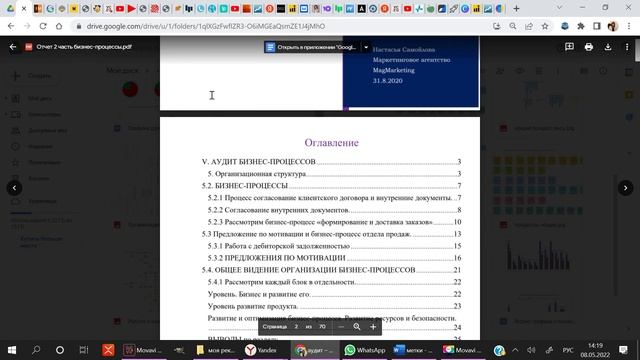Viewport: 640px width, 360px height.
Task: Open more actions menu in viewer
Action: click(627, 47)
